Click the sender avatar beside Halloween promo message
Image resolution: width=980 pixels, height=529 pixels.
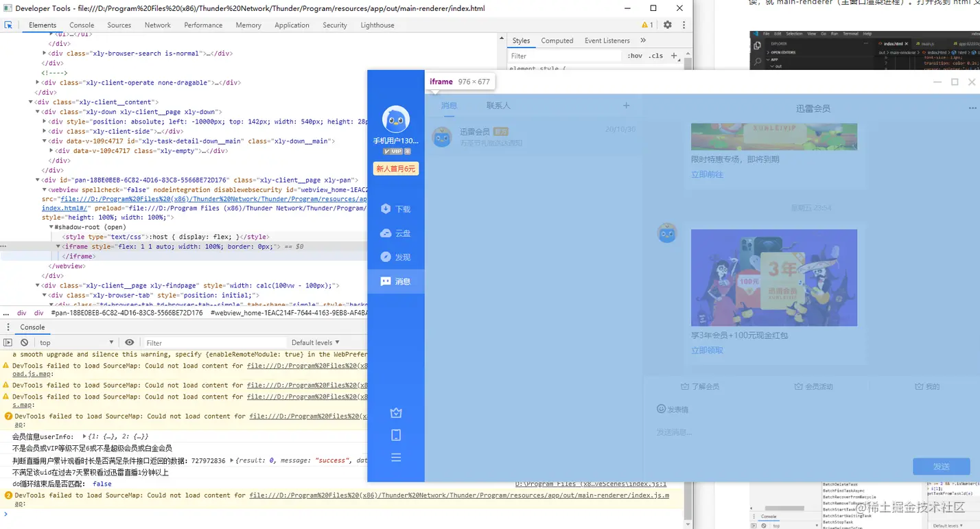pyautogui.click(x=667, y=233)
